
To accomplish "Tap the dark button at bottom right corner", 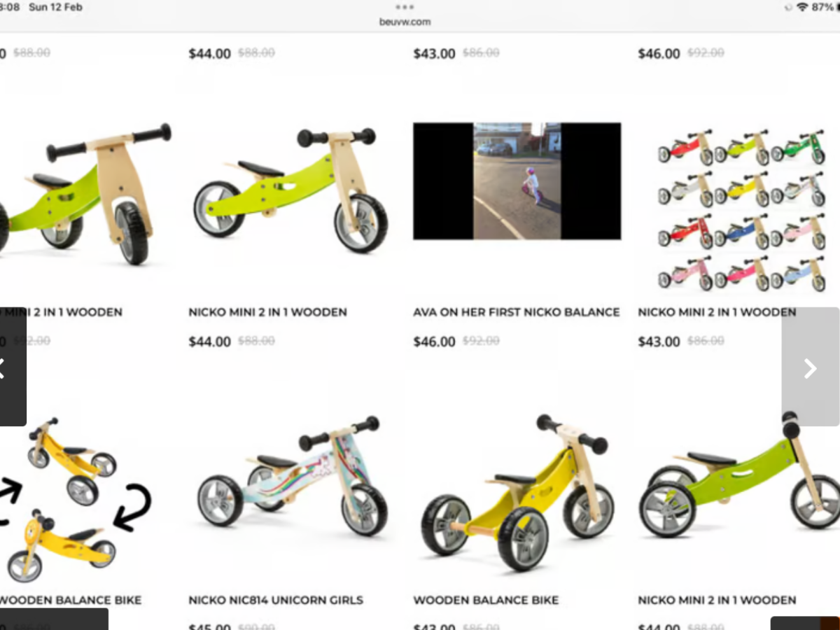I will coord(805,623).
